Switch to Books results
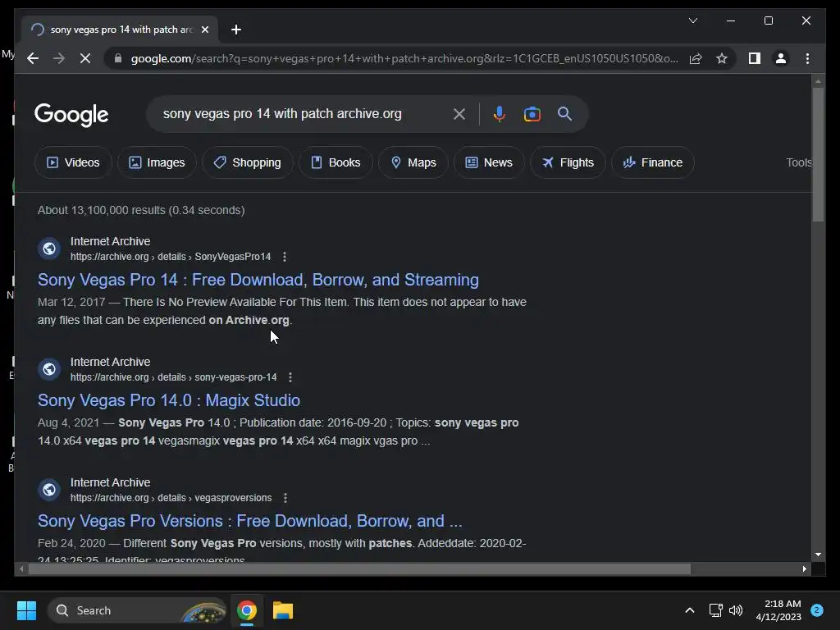Screen dimensions: 840x630 coord(336,162)
